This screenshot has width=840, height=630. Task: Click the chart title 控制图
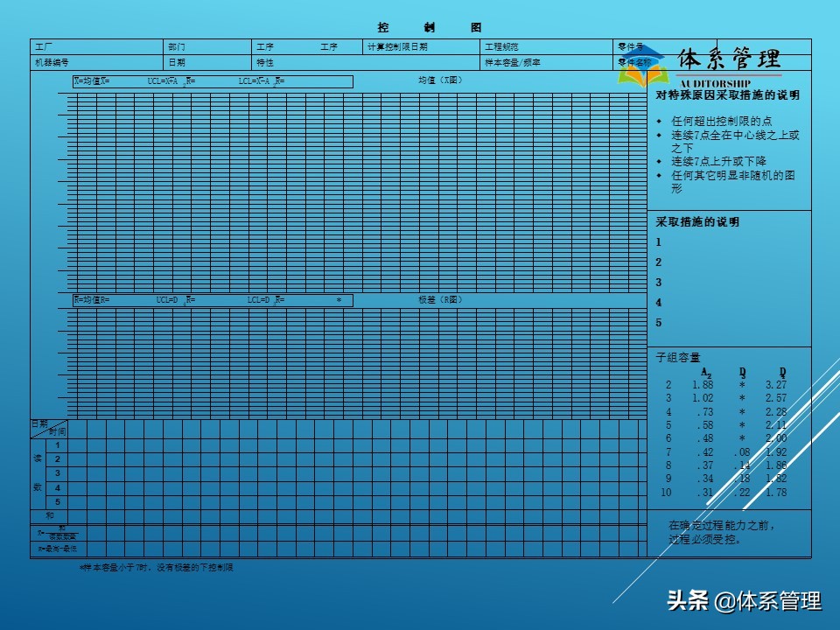(x=429, y=27)
